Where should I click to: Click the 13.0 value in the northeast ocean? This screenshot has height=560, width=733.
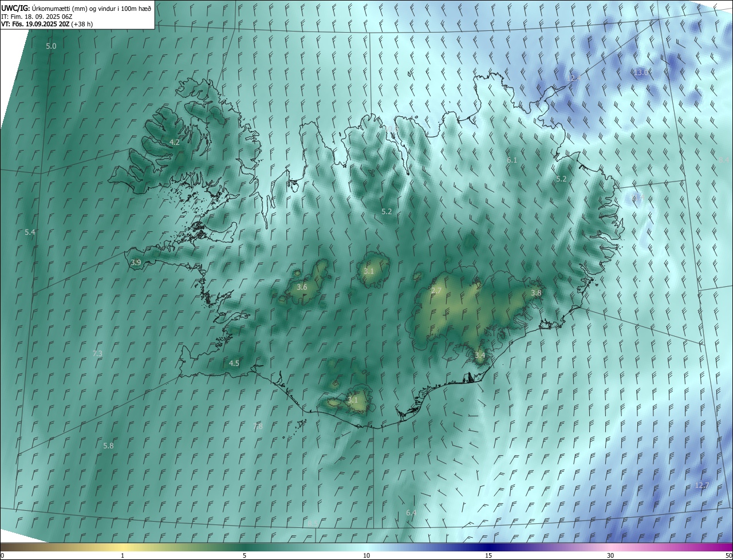coord(641,72)
